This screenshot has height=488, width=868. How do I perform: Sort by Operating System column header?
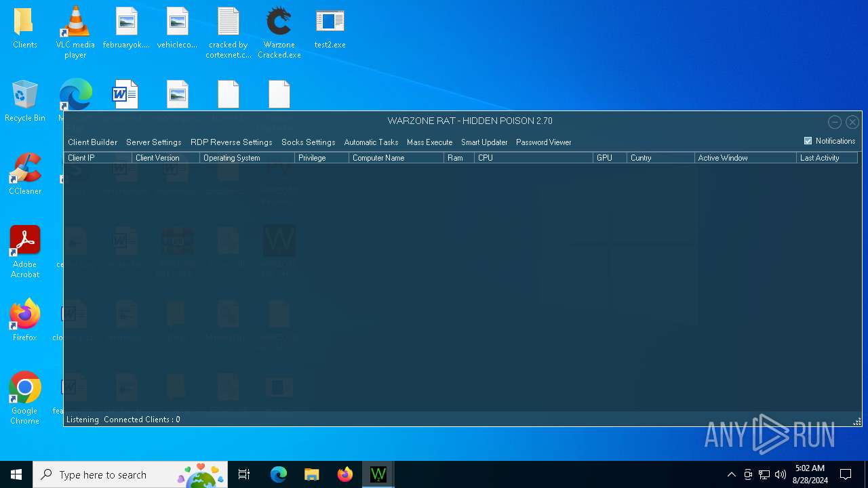click(248, 158)
